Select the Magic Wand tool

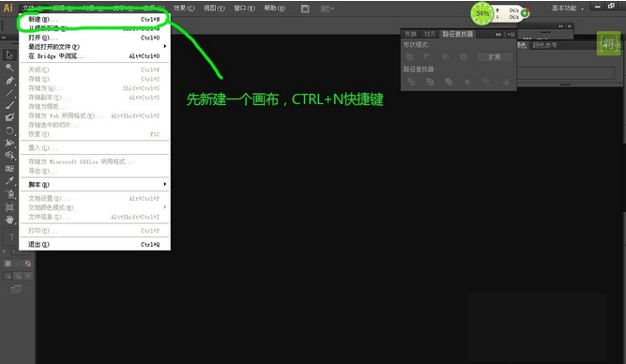[9, 68]
